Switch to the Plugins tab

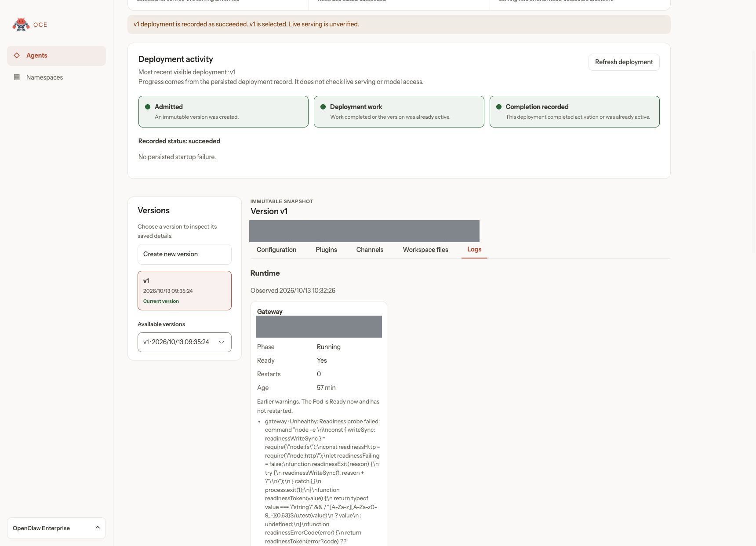point(326,250)
